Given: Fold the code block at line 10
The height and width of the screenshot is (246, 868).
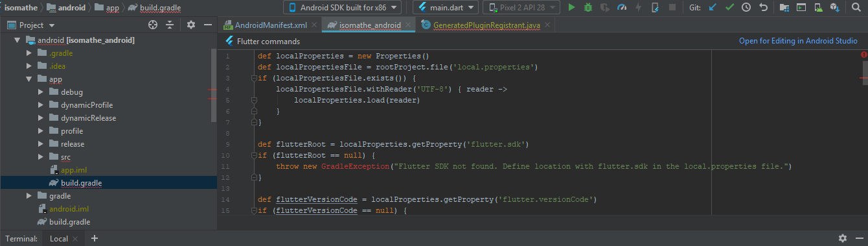Looking at the screenshot, I should (254, 156).
